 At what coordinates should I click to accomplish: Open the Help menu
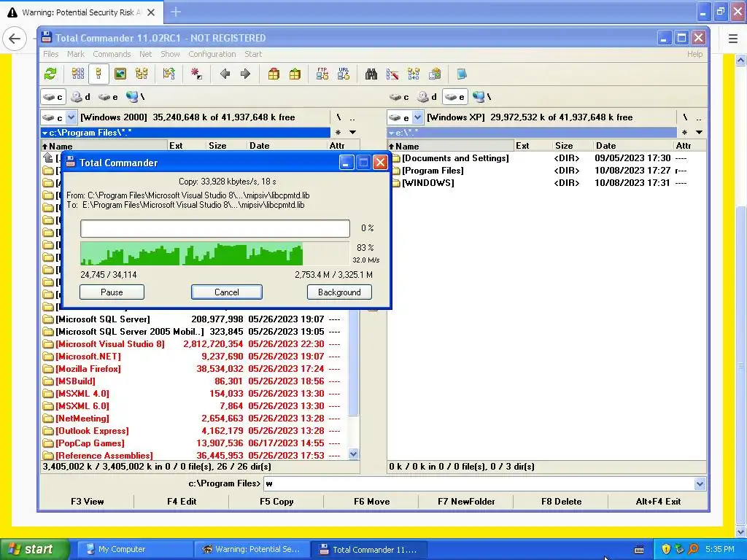694,54
